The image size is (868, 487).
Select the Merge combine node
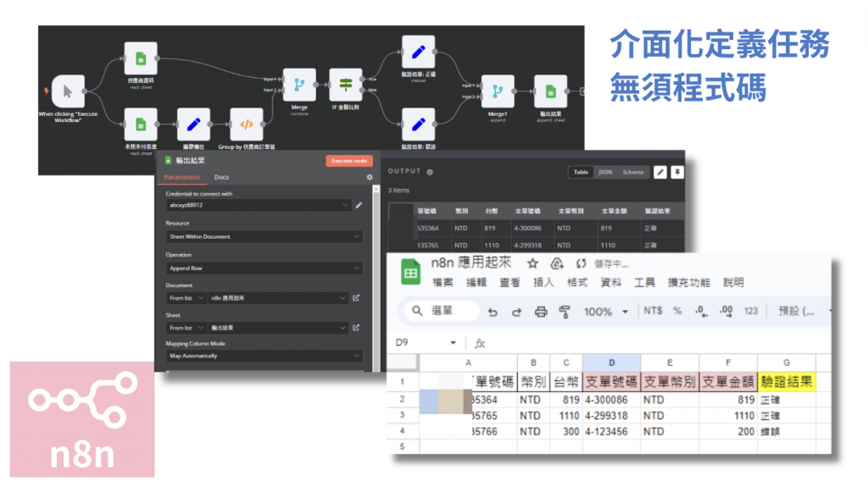coord(299,85)
